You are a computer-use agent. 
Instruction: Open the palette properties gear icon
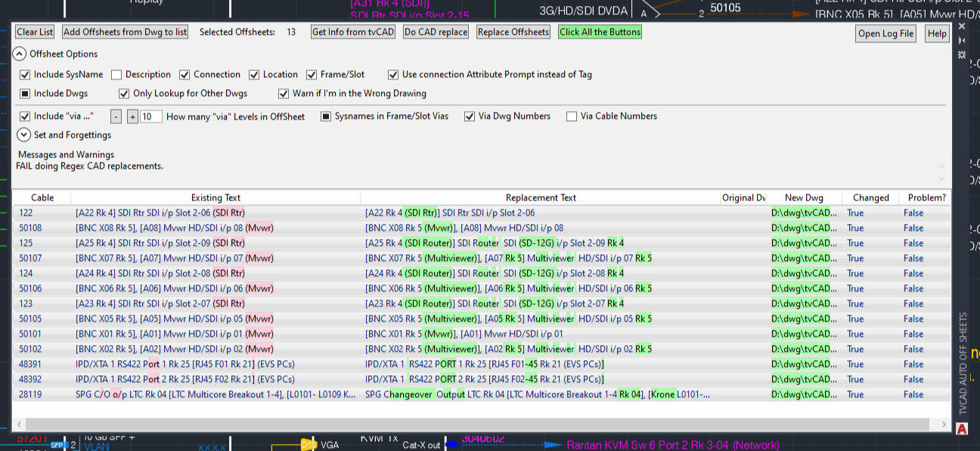(962, 55)
